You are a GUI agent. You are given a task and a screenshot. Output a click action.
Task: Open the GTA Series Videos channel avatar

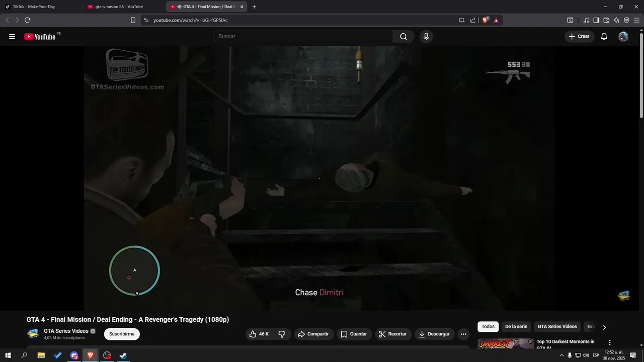[33, 334]
